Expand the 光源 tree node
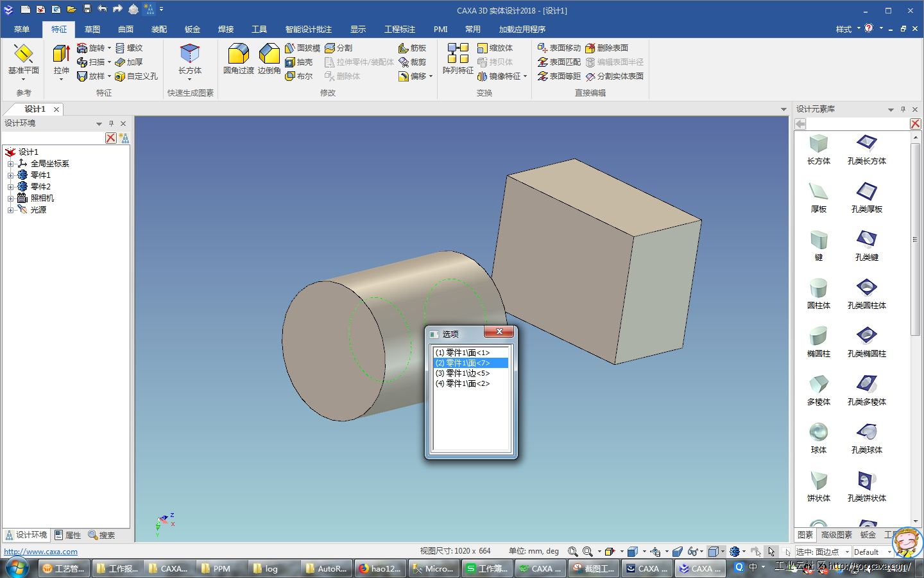This screenshot has height=578, width=924. pos(10,210)
